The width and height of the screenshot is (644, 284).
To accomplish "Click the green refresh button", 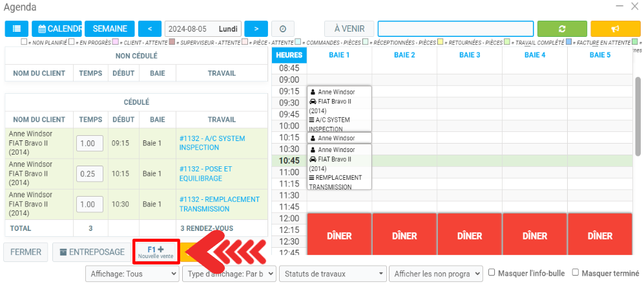I will (562, 29).
